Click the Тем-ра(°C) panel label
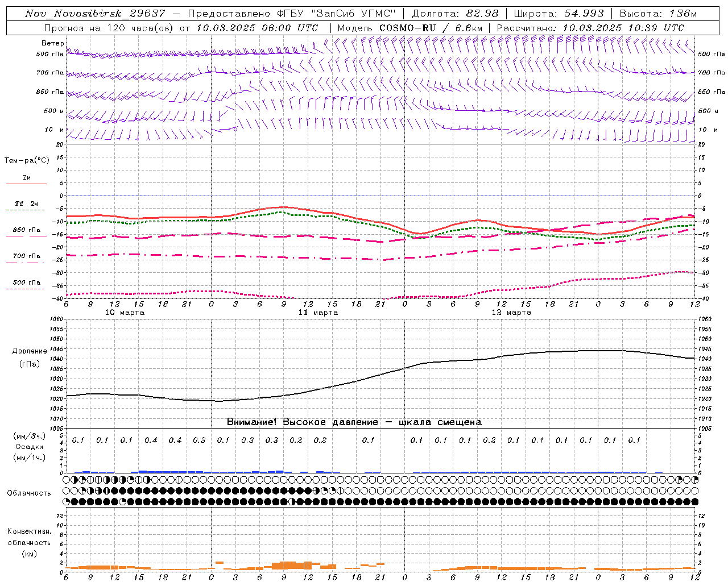 click(27, 161)
